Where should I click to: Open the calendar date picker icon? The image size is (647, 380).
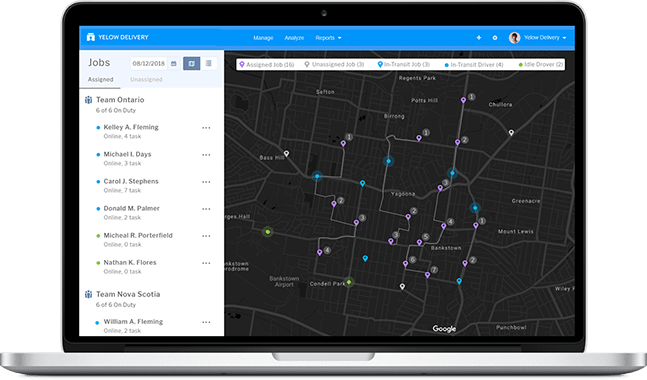pos(174,64)
